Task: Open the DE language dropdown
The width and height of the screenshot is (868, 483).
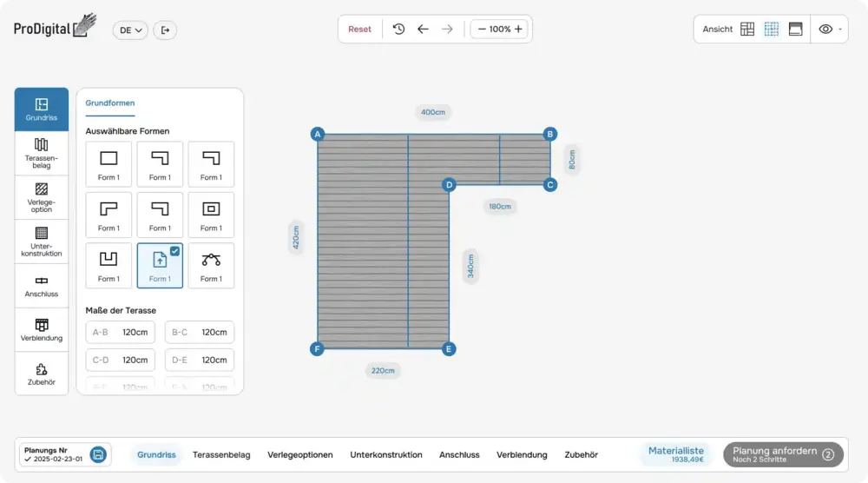Action: (130, 30)
